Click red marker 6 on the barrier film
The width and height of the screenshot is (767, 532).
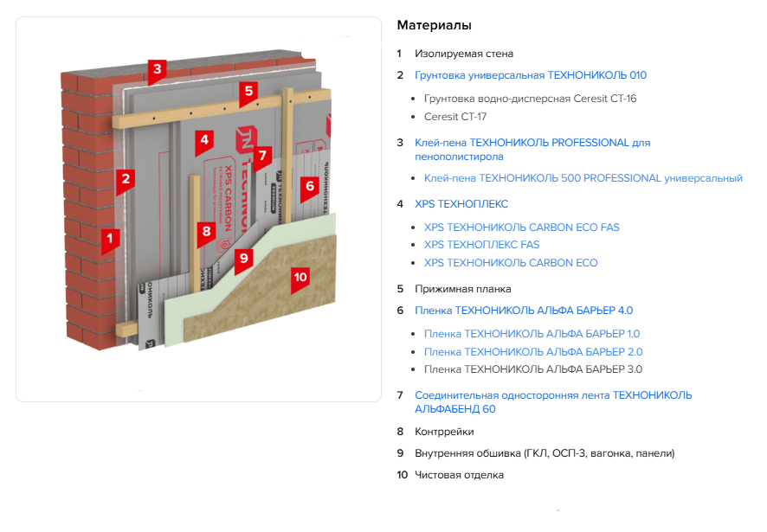tap(309, 185)
